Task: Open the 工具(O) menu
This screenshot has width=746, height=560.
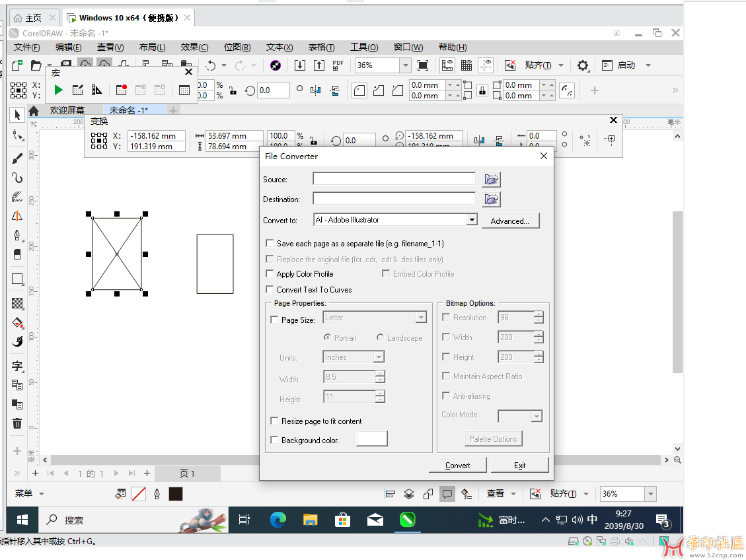Action: (x=365, y=47)
